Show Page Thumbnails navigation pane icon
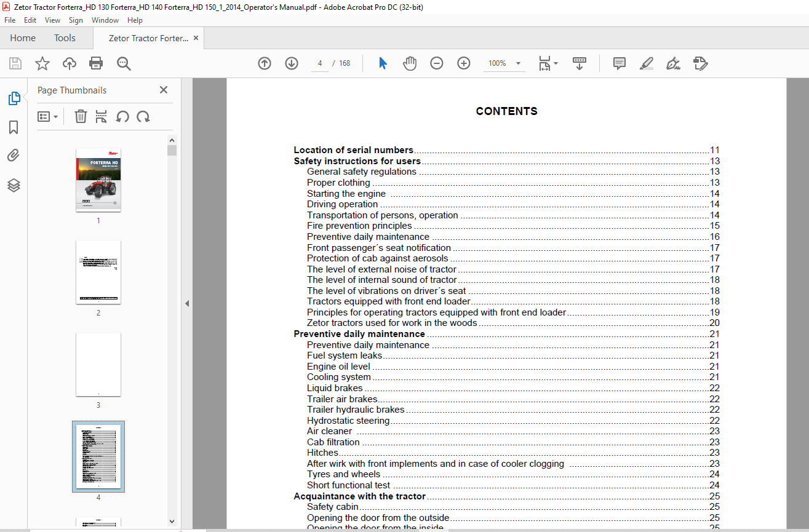The width and height of the screenshot is (809, 532). pos(14,98)
